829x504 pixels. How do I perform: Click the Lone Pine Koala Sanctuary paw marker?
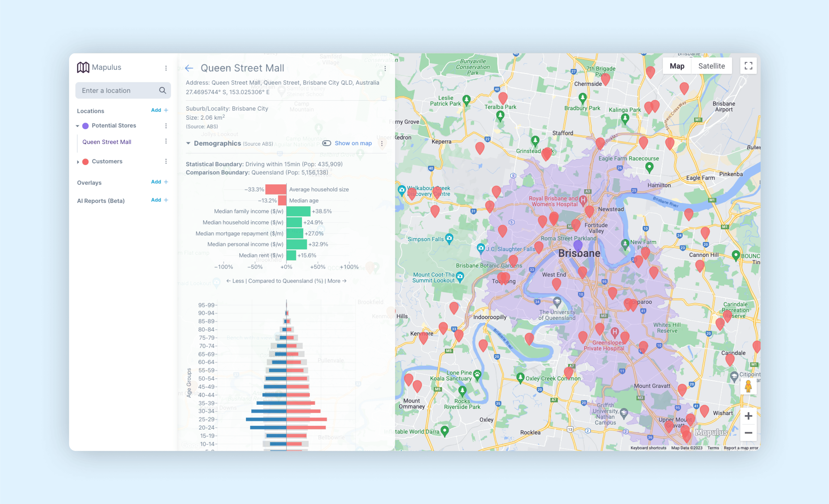[477, 374]
